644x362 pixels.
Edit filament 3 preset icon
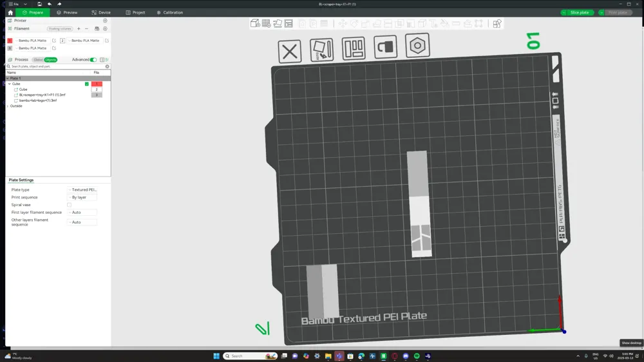click(x=54, y=48)
